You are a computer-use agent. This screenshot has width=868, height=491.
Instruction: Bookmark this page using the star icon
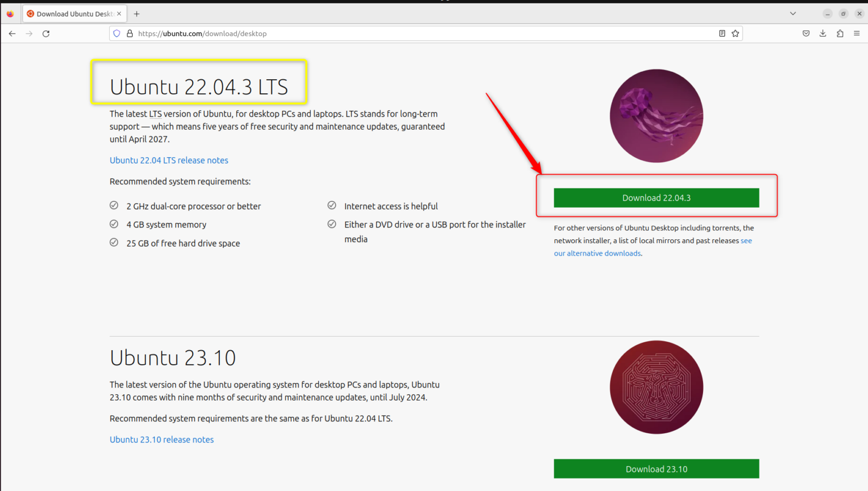(x=735, y=33)
